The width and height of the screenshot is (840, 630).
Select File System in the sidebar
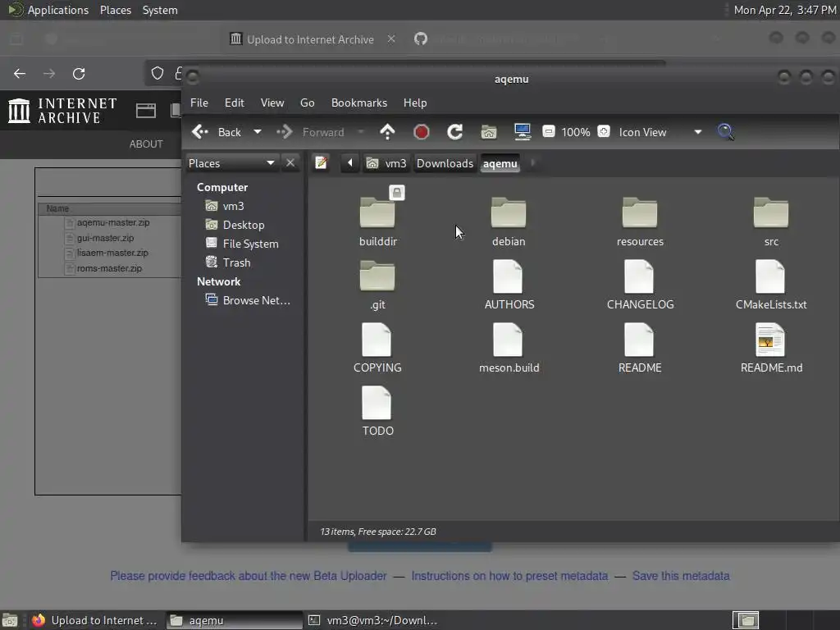(x=242, y=243)
